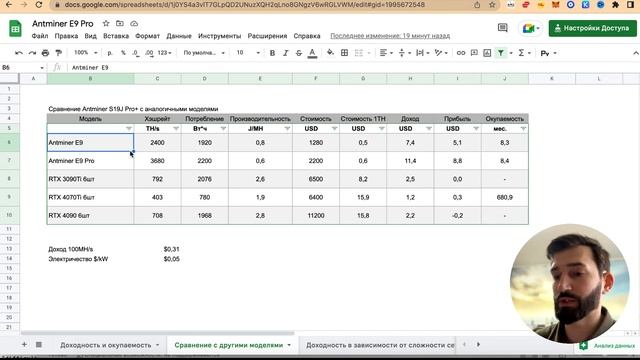Viewport: 640px width, 360px height.
Task: Insert a comment from toolbar
Action: tap(474, 53)
